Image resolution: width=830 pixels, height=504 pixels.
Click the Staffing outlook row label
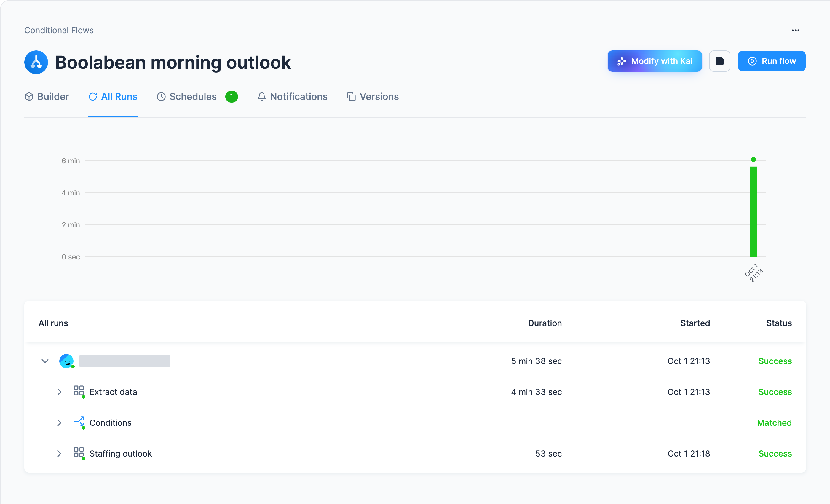(121, 454)
